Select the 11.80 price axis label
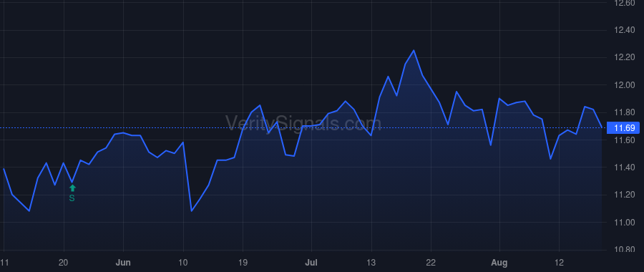The height and width of the screenshot is (272, 644). 624,112
